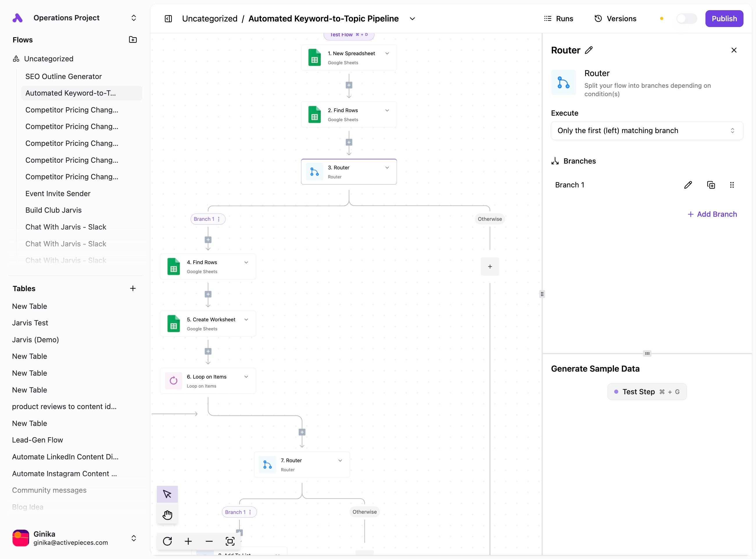Zoom out the canvas with the minus icon
The image size is (756, 559).
pyautogui.click(x=209, y=541)
